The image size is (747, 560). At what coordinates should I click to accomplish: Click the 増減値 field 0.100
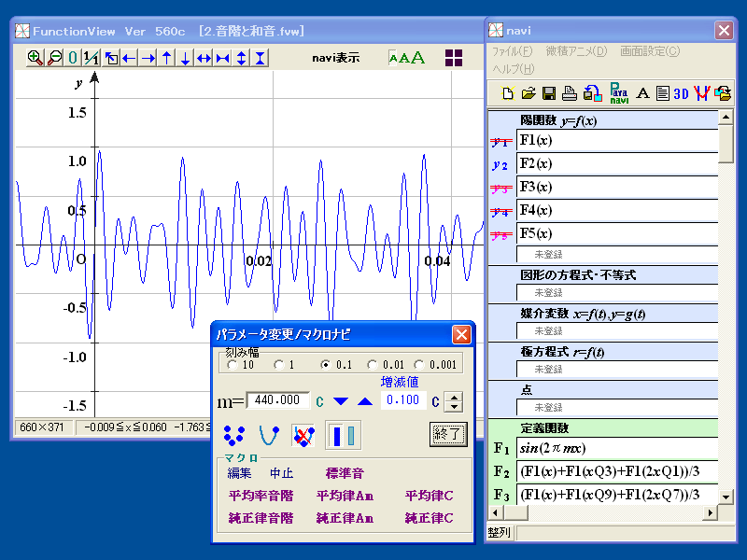point(403,400)
